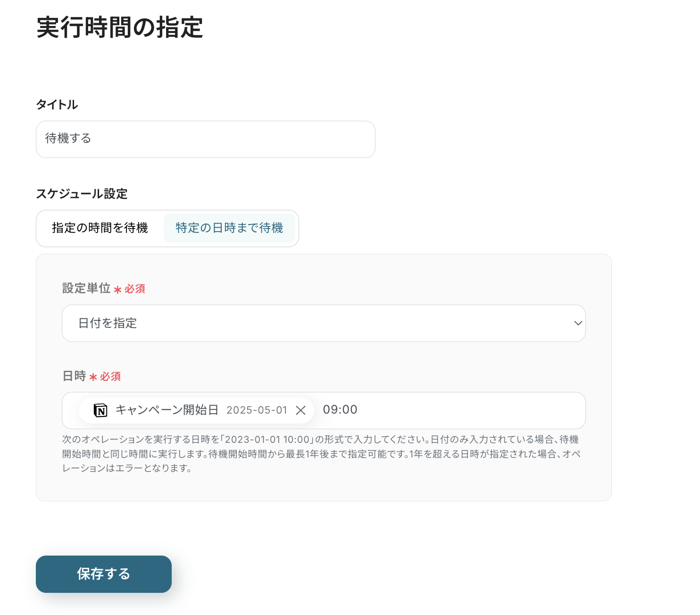This screenshot has width=700, height=615.
Task: Click the 実行時間の指定 page heading
Action: click(120, 27)
